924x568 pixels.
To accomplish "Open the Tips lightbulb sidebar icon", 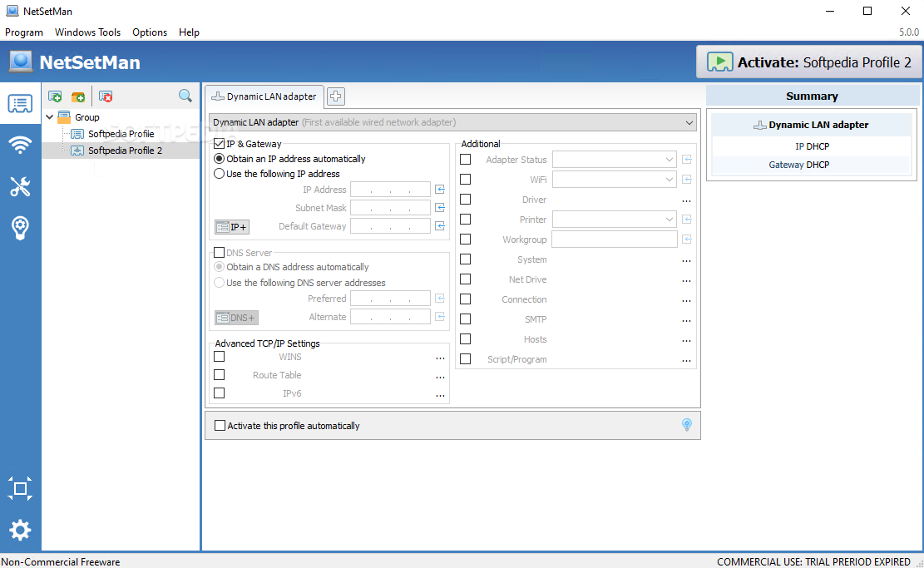I will (20, 227).
